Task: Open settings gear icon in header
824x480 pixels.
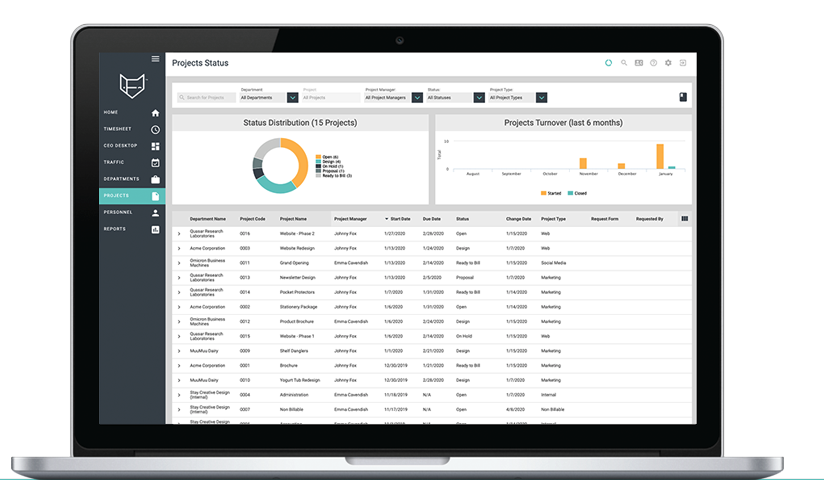Action: pos(668,63)
